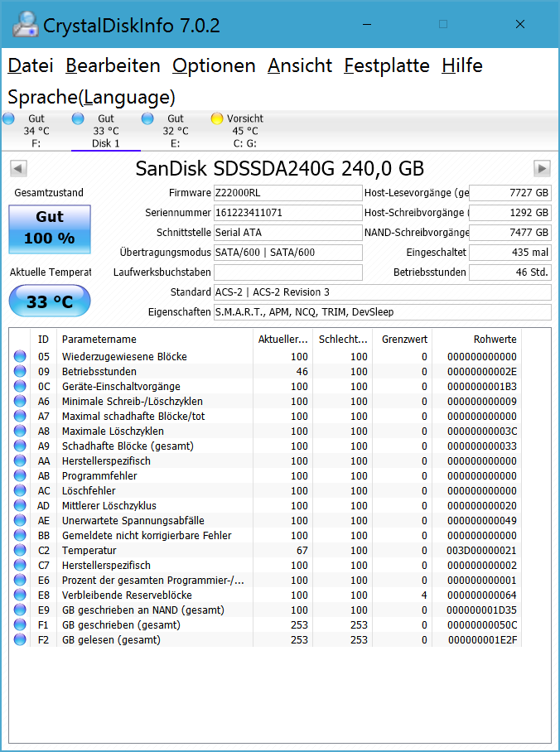Click the 33 °C temperature button
The width and height of the screenshot is (560, 752).
tap(50, 301)
